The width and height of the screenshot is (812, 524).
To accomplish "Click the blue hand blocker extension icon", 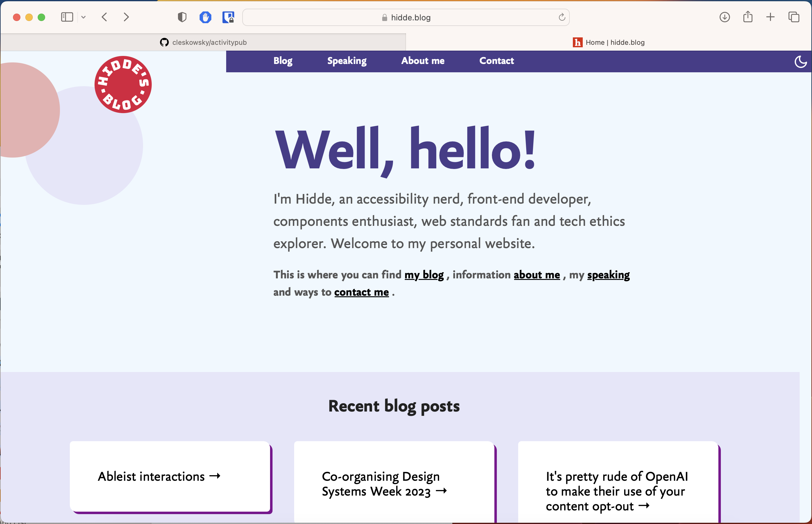I will pyautogui.click(x=205, y=17).
